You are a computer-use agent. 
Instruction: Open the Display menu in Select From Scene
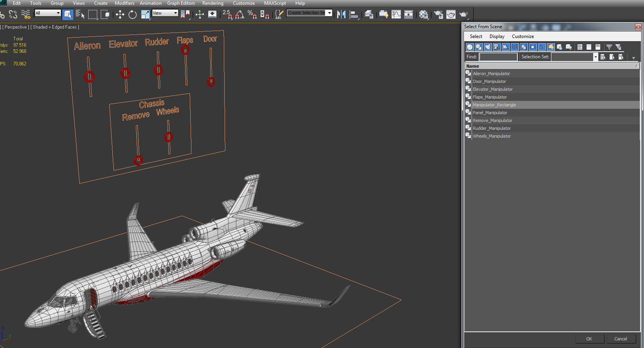(x=497, y=37)
